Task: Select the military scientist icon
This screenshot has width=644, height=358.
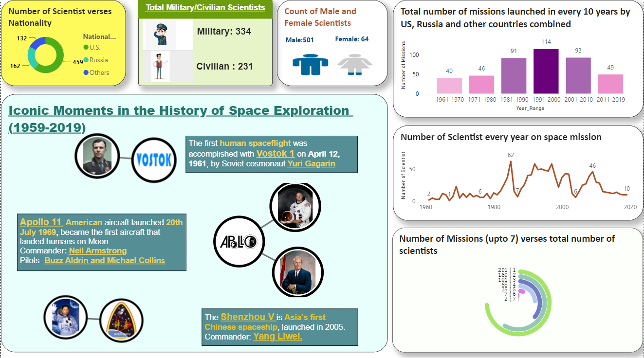Action: tap(161, 34)
